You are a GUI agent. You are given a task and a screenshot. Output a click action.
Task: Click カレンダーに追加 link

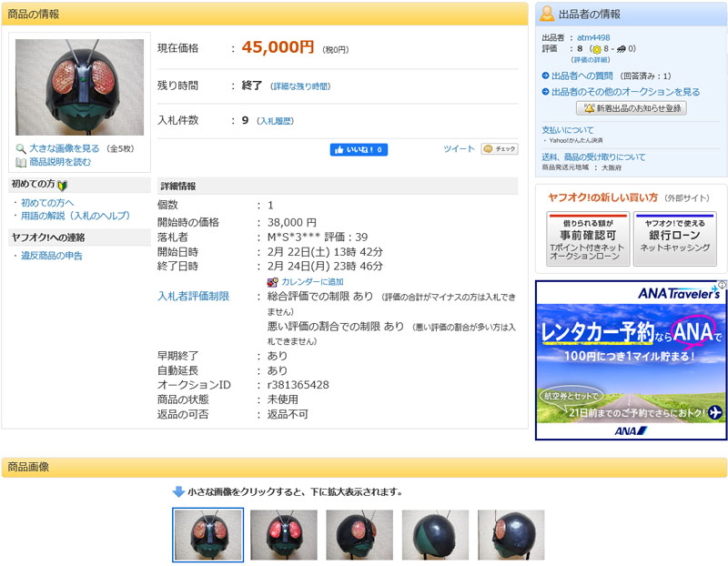312,282
